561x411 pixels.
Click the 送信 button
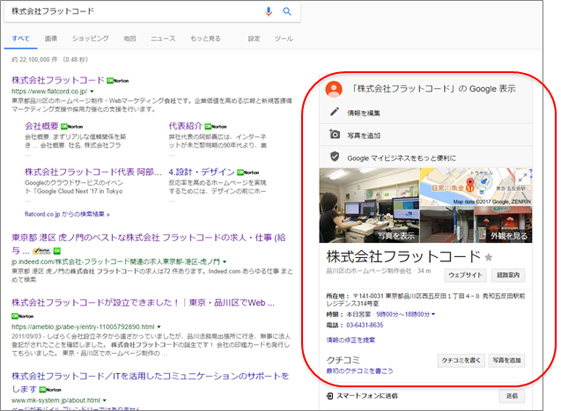pos(512,396)
